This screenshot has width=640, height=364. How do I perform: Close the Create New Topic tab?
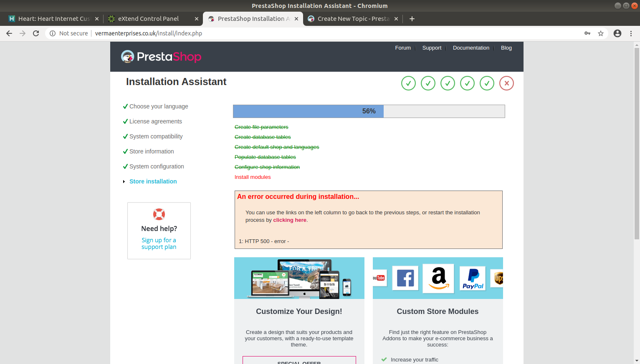point(396,19)
